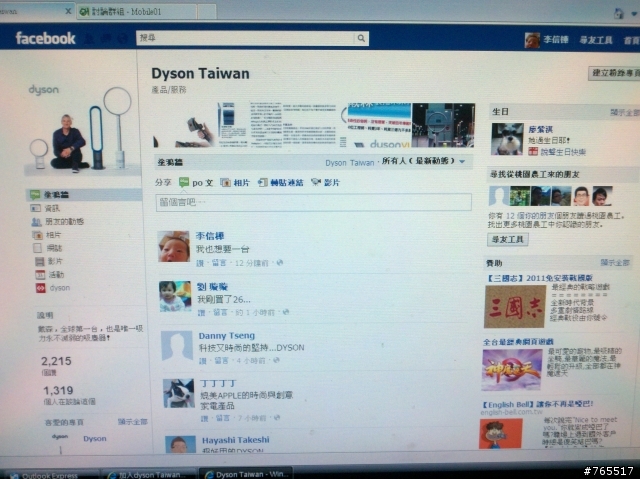640x479 pixels.
Task: Show all birthdays via 顯示全部
Action: point(624,113)
